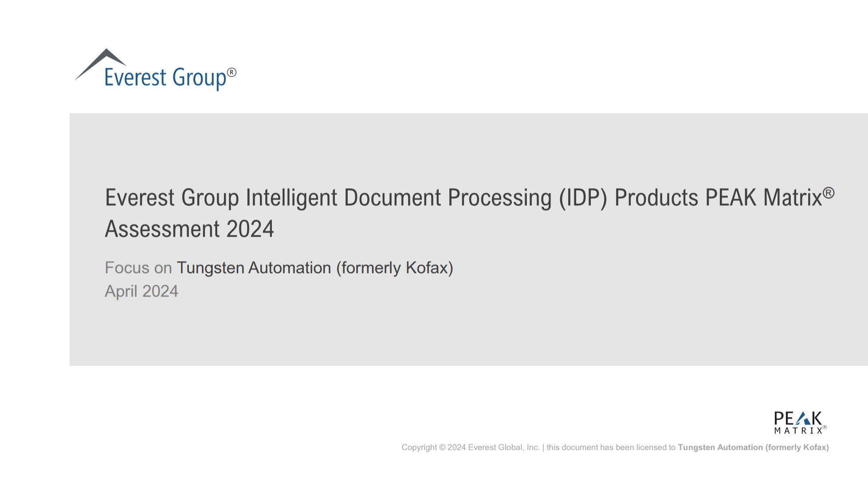Click the copyright notice at the bottom

click(x=617, y=448)
